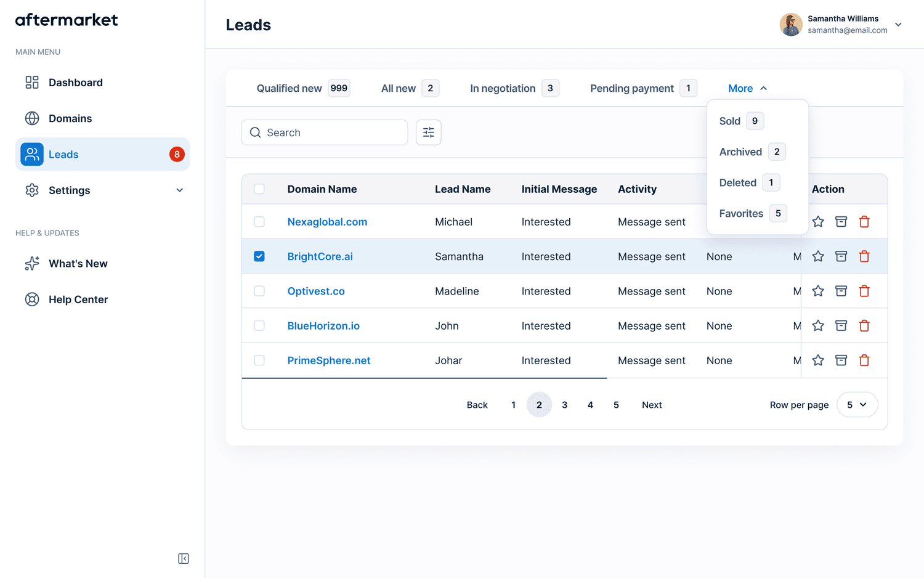Toggle the select-all checkbox in table header
Image resolution: width=924 pixels, height=578 pixels.
pos(259,189)
